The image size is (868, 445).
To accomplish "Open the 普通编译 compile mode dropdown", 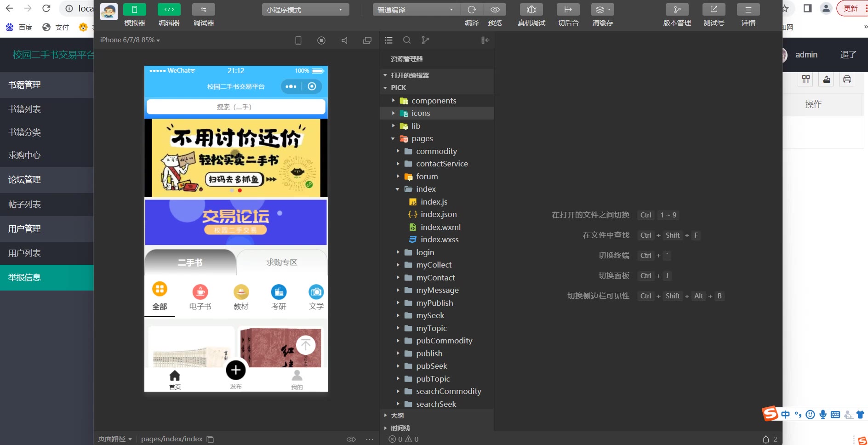I will [x=416, y=10].
